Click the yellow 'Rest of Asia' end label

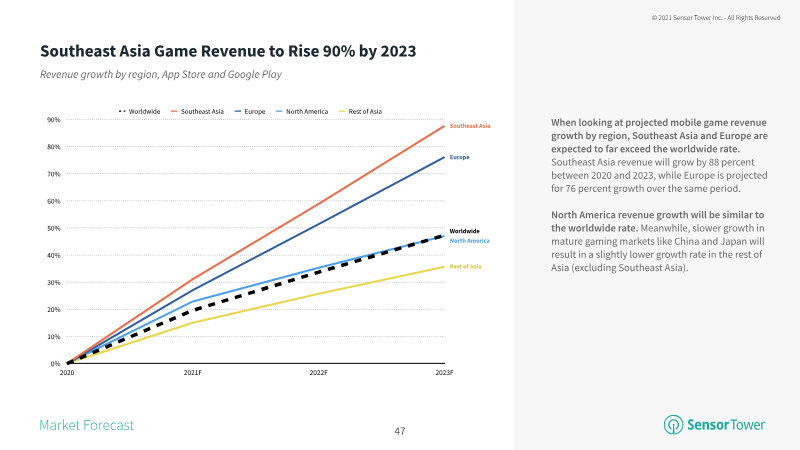[465, 266]
